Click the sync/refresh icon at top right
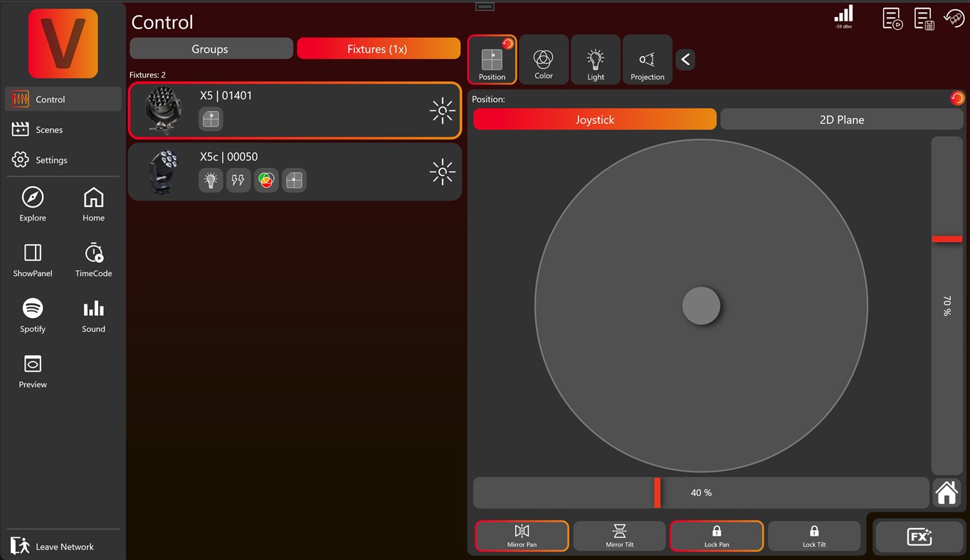Screen dimensions: 970x560 954,19
